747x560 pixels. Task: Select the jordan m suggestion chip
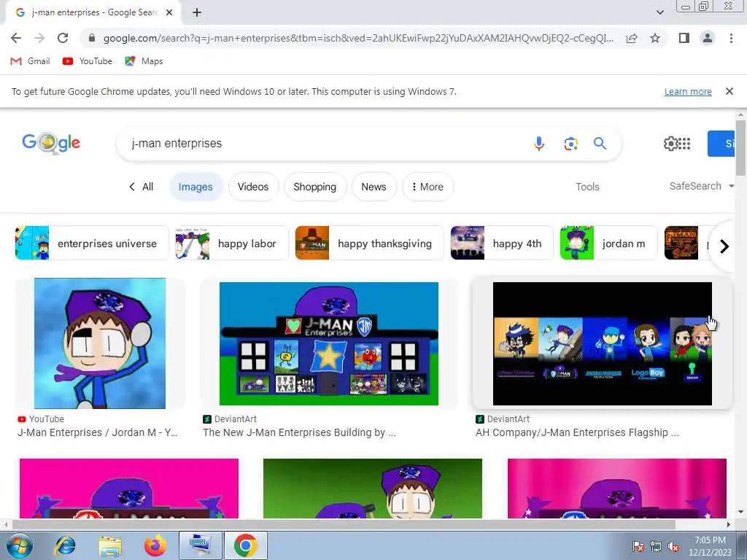[608, 243]
